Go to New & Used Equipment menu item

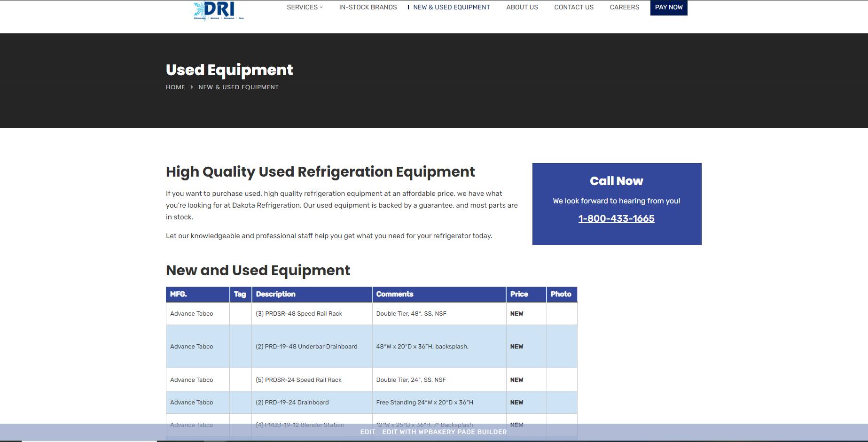451,8
